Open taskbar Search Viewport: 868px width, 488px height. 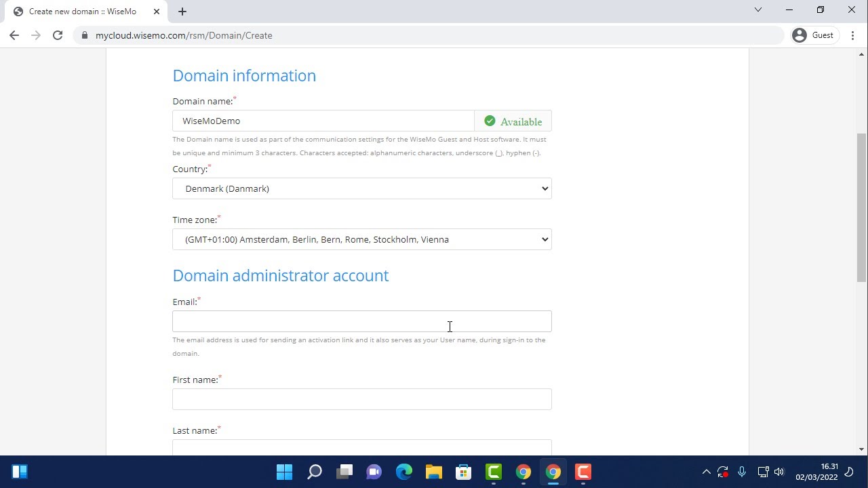(315, 472)
